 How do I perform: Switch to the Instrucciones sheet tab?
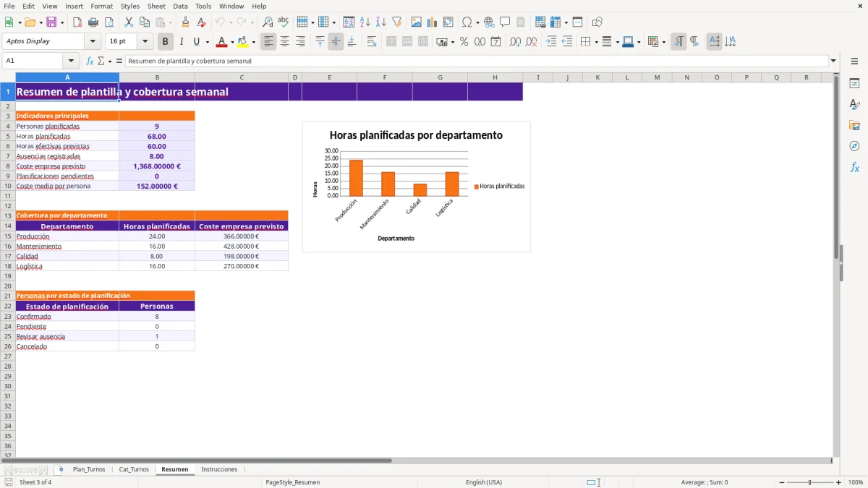tap(219, 469)
